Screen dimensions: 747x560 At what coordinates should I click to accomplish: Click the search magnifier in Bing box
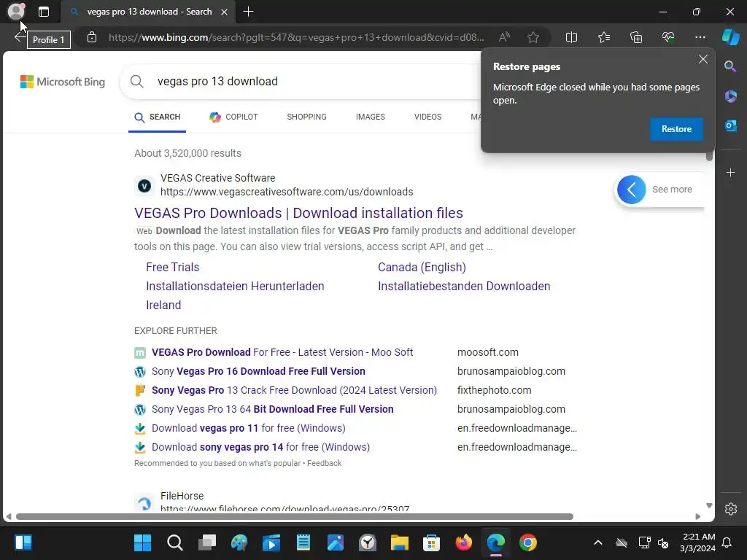click(136, 82)
